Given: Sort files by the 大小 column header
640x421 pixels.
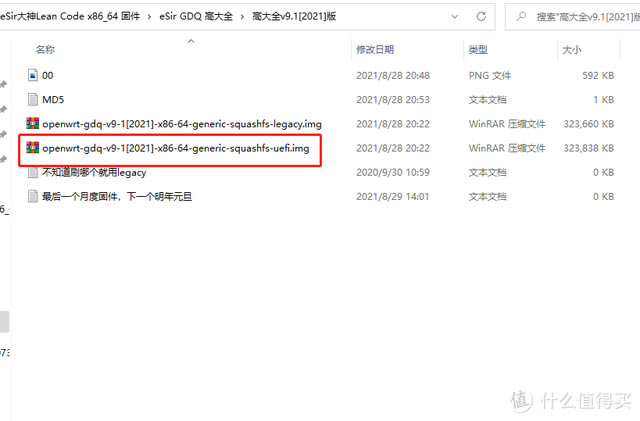Looking at the screenshot, I should [572, 50].
